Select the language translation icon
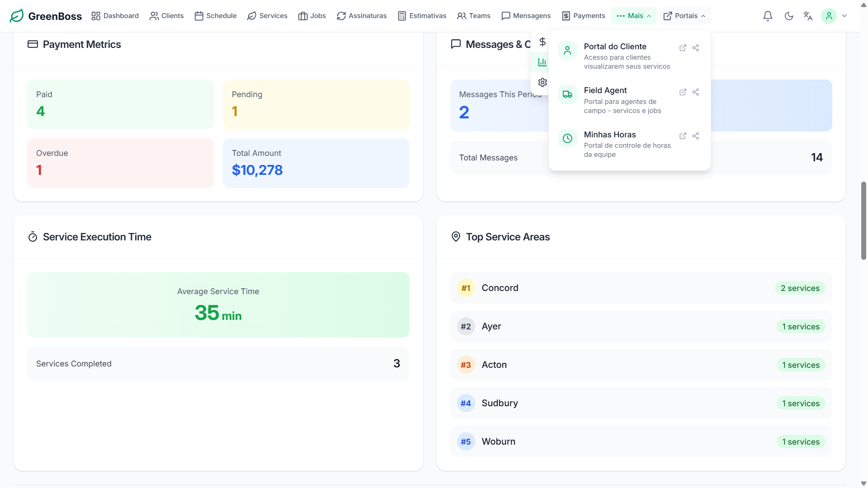 [x=808, y=16]
